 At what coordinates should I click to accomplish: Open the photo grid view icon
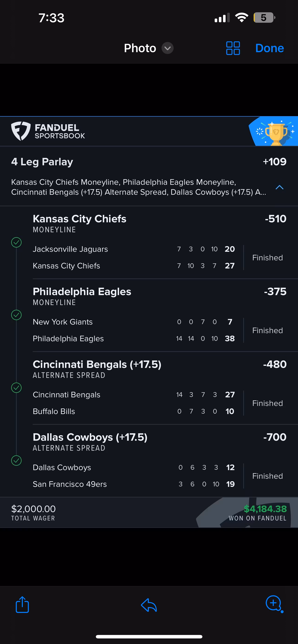point(233,48)
